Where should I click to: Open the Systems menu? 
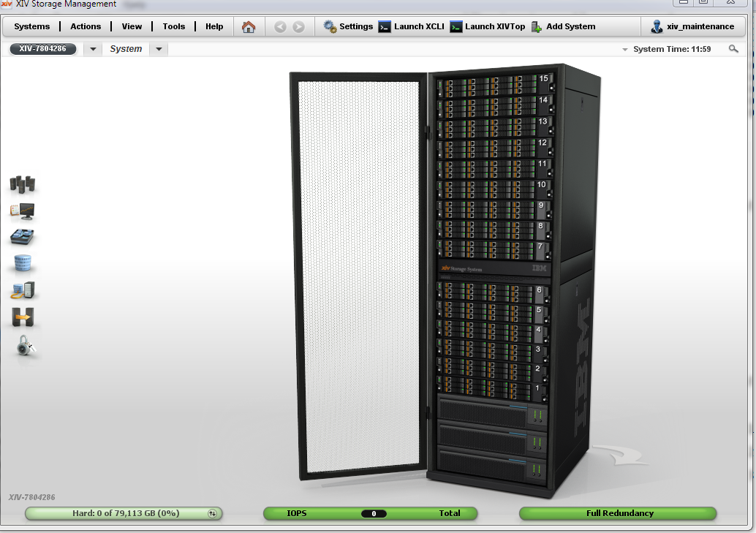[x=32, y=26]
